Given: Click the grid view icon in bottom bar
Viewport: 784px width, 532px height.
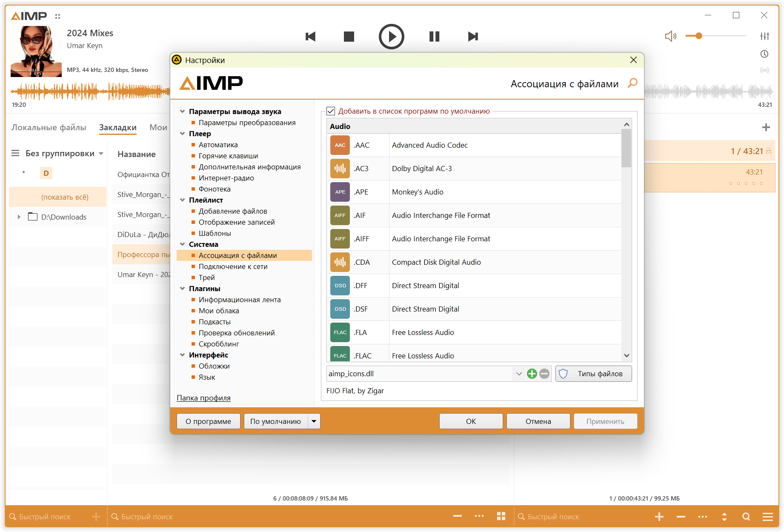Looking at the screenshot, I should [x=501, y=516].
